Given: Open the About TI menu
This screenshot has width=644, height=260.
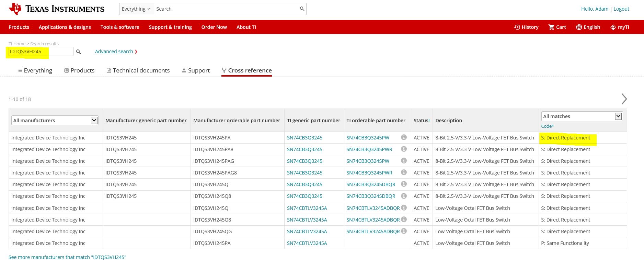Looking at the screenshot, I should pos(246,27).
